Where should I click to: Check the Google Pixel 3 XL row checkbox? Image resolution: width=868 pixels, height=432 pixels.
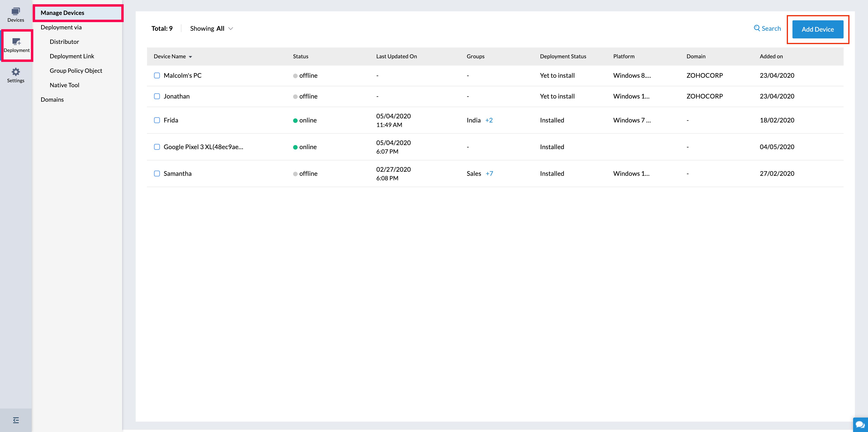pos(157,147)
